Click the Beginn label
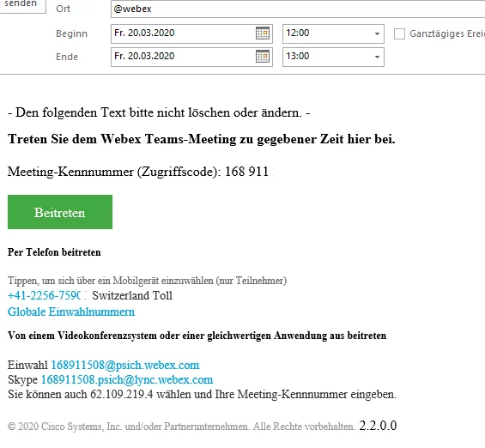 (72, 33)
